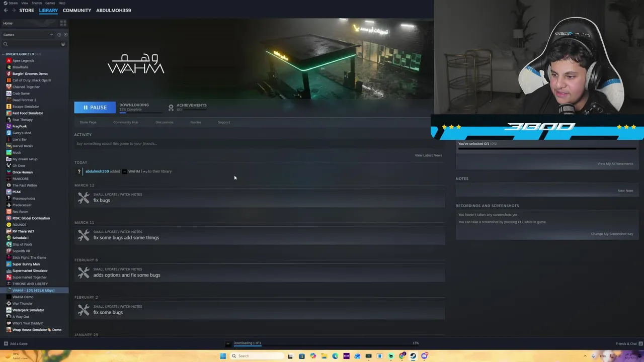Open Steam from the Windows taskbar

413,356
